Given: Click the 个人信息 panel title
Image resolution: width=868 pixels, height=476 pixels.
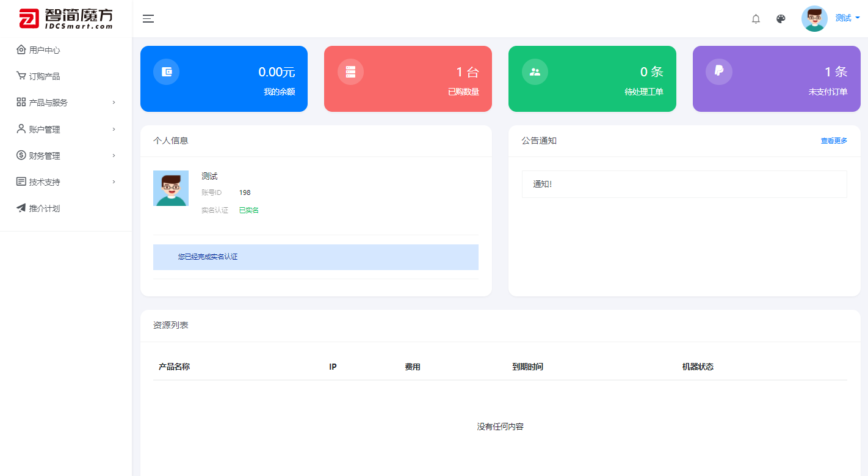Looking at the screenshot, I should pyautogui.click(x=171, y=141).
